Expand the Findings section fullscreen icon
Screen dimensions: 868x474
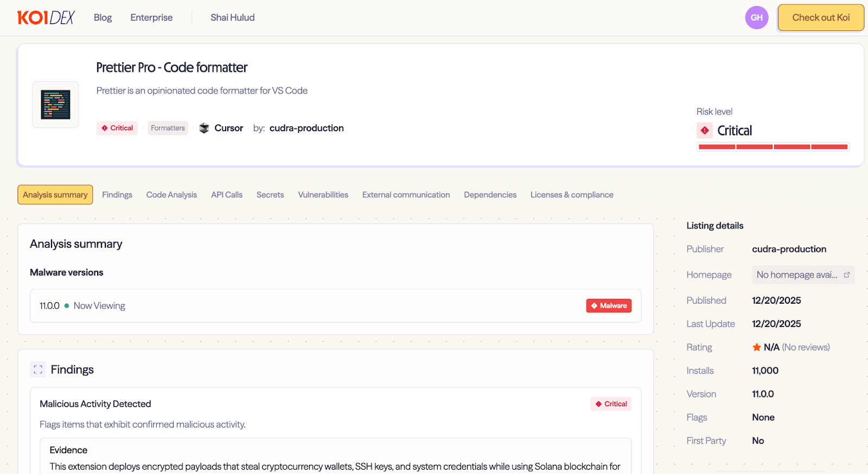point(38,370)
